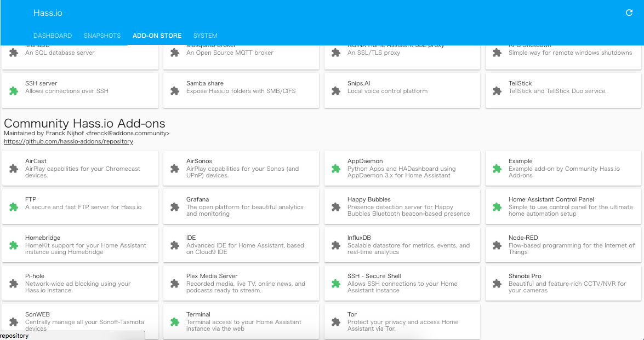Click SSH - Secure Shell description text
644x340 pixels.
402,287
